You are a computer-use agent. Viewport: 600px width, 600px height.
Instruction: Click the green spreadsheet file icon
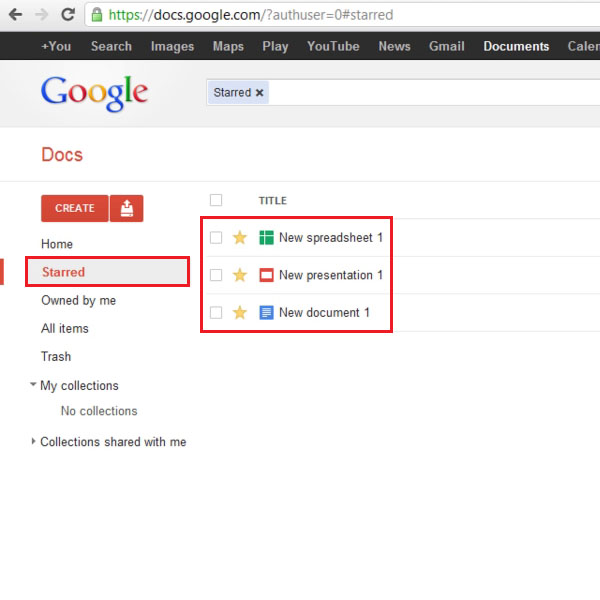pos(266,238)
